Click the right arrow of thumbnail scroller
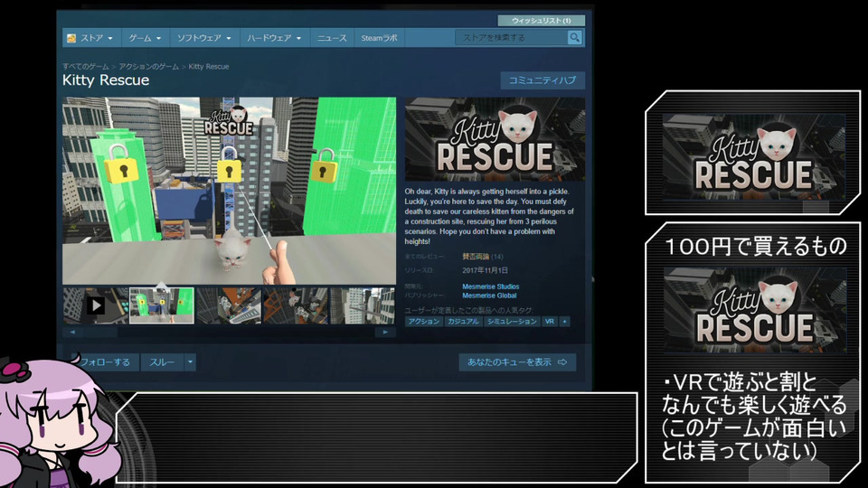This screenshot has height=488, width=868. [x=386, y=332]
